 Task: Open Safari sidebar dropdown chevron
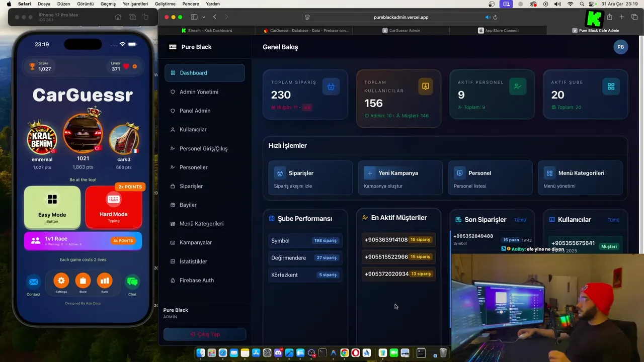(203, 17)
